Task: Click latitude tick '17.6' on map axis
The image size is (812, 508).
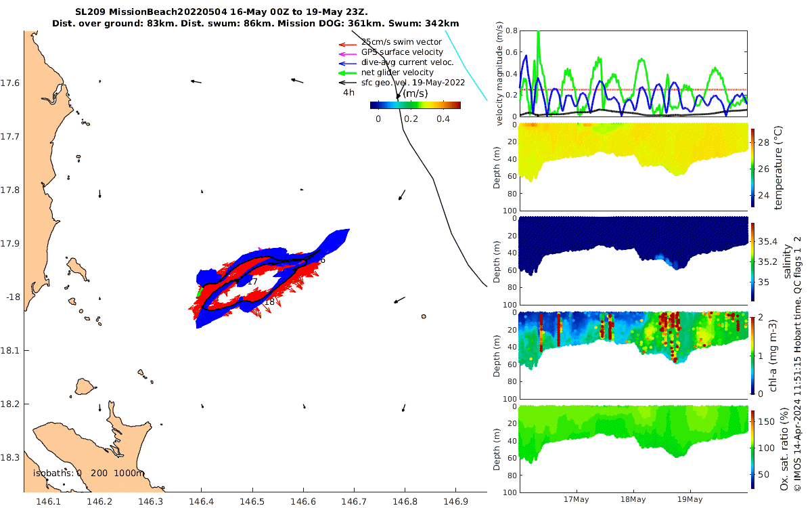Action: (9, 83)
